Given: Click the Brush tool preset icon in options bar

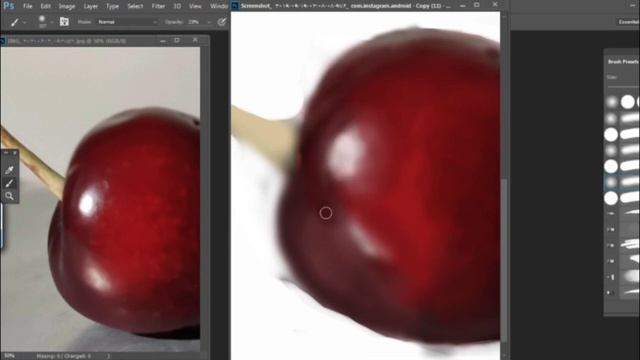Looking at the screenshot, I should (x=15, y=22).
